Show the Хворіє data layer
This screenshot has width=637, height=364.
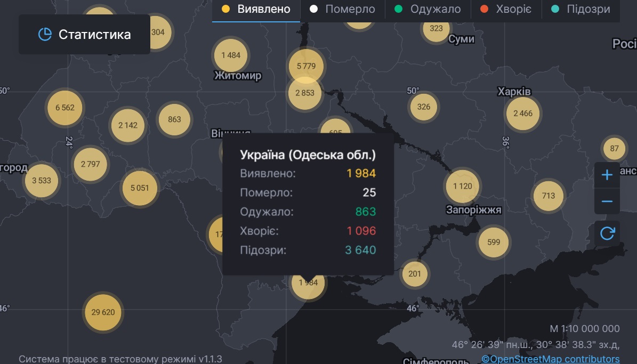[x=504, y=9]
